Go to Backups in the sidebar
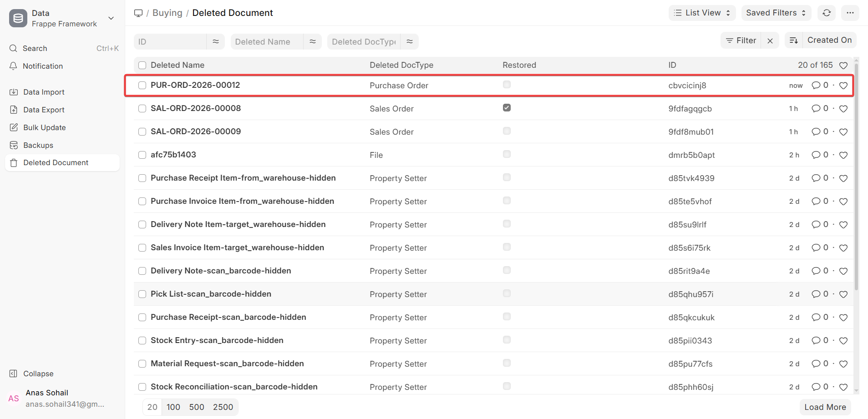The width and height of the screenshot is (868, 419). 38,145
